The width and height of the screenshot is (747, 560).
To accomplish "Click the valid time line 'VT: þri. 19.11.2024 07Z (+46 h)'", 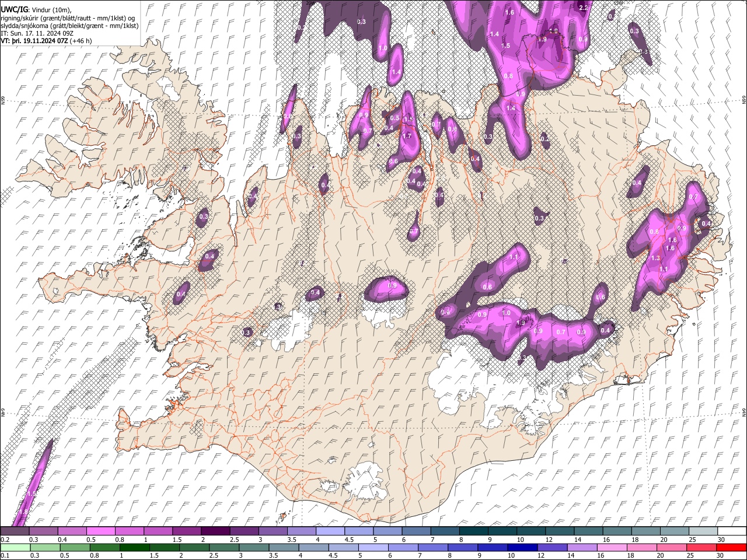I will click(x=46, y=41).
